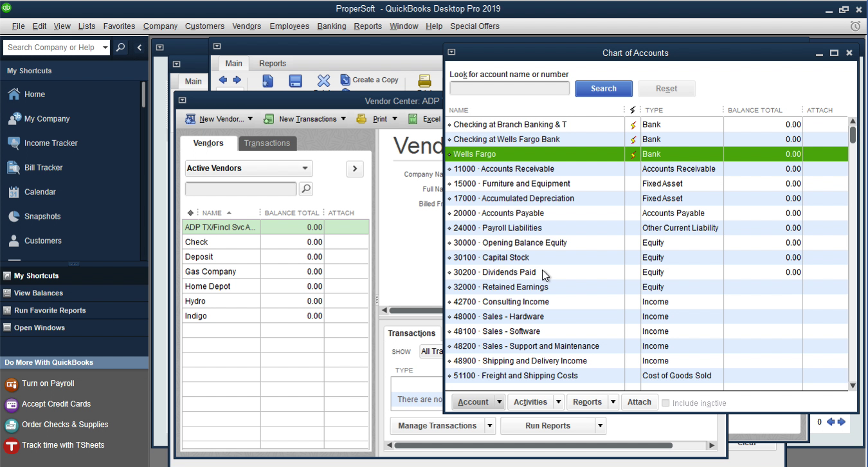The image size is (868, 467).
Task: Open Reports dropdown in Chart of Accounts
Action: 613,402
